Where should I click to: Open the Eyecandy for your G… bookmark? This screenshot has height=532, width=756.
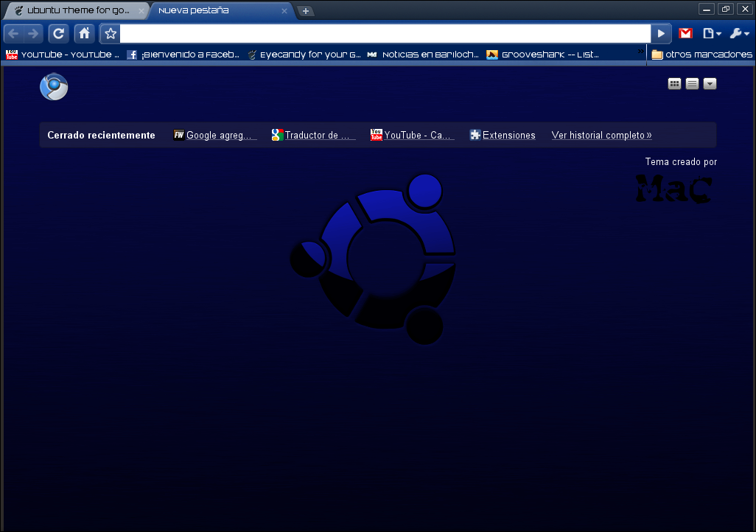click(x=304, y=55)
